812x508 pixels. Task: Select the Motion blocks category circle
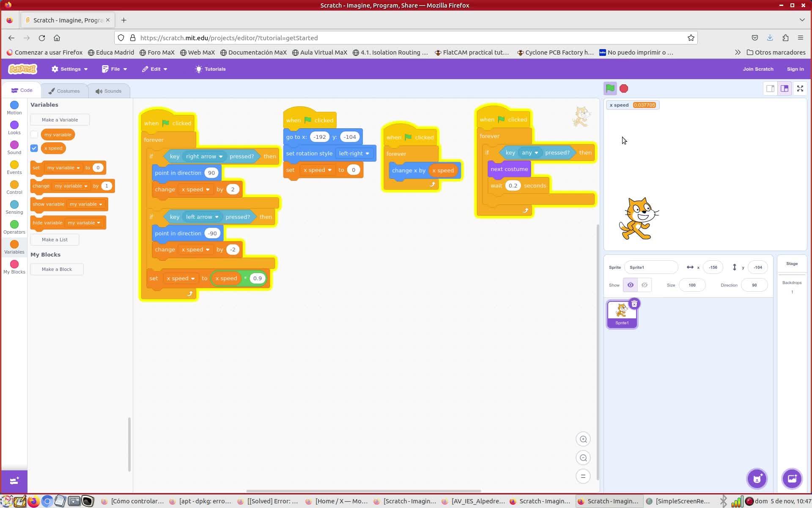coord(14,105)
